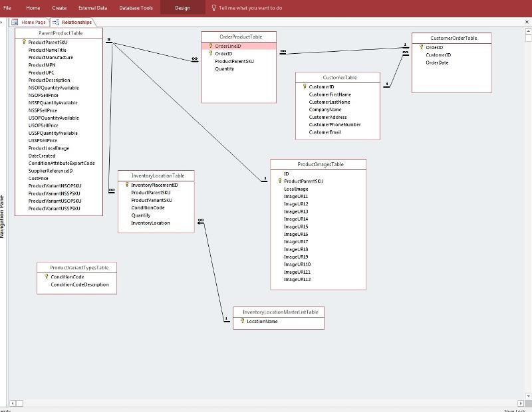
Task: Click the horizontal scrollbar left arrow
Action: click(12, 403)
